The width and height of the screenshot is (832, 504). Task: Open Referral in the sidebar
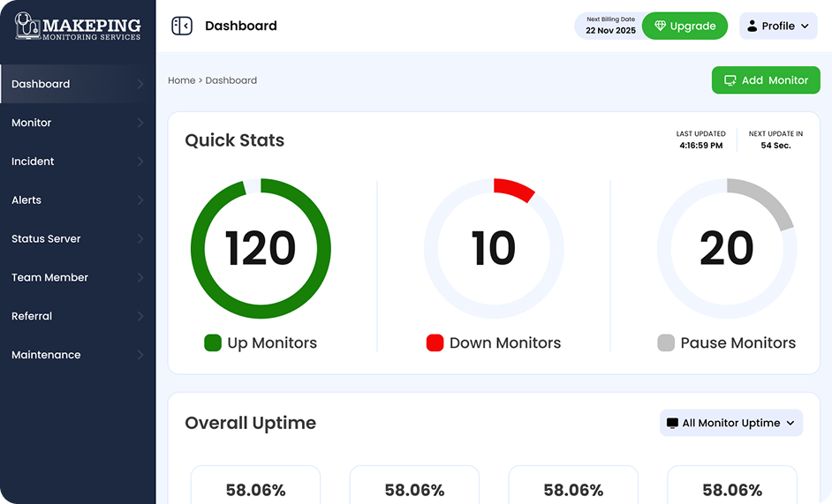(x=78, y=316)
